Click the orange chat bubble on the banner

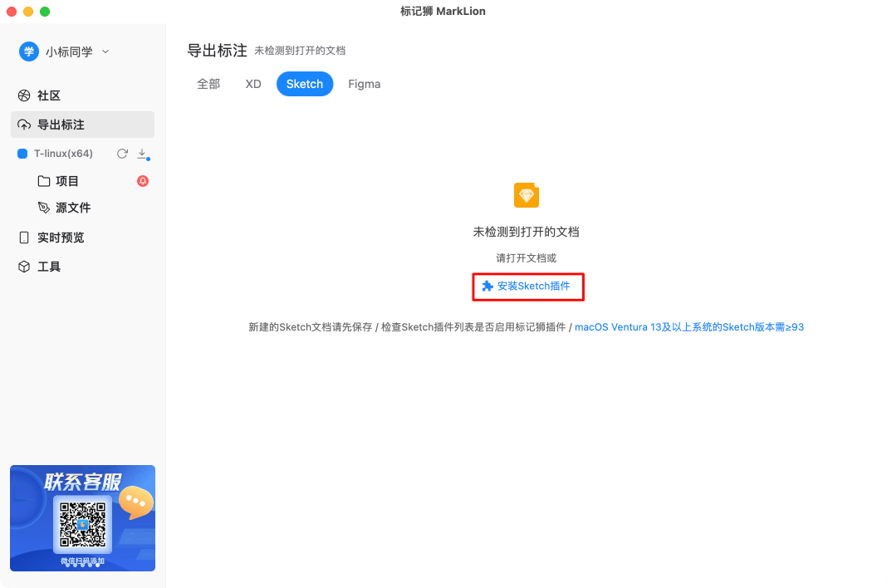coord(135,502)
